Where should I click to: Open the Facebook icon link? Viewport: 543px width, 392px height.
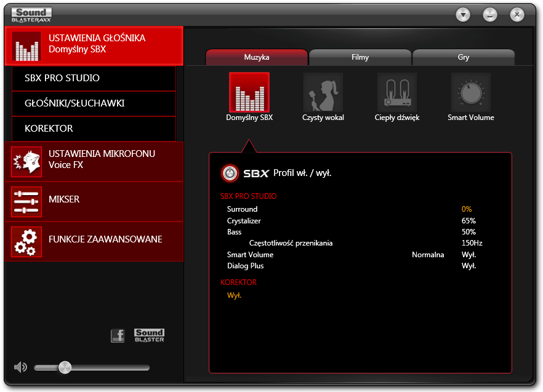118,335
